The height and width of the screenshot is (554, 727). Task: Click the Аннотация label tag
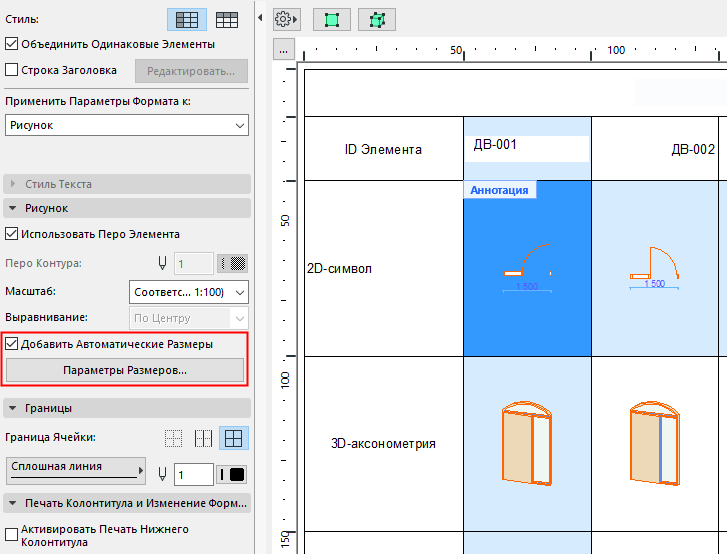(499, 190)
